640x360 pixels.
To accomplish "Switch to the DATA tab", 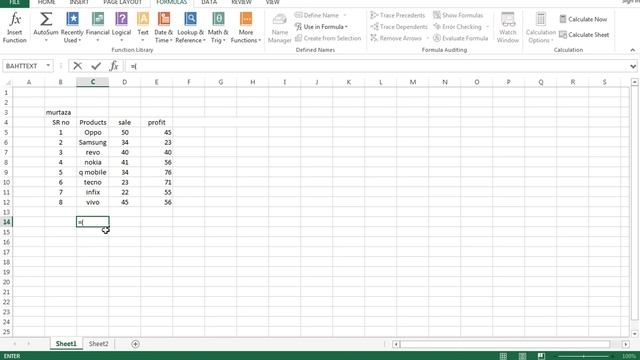I will [209, 2].
